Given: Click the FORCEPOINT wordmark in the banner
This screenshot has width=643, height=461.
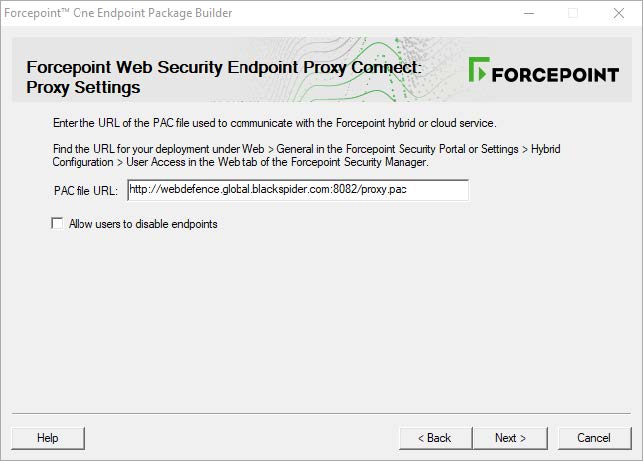Looking at the screenshot, I should coord(554,73).
